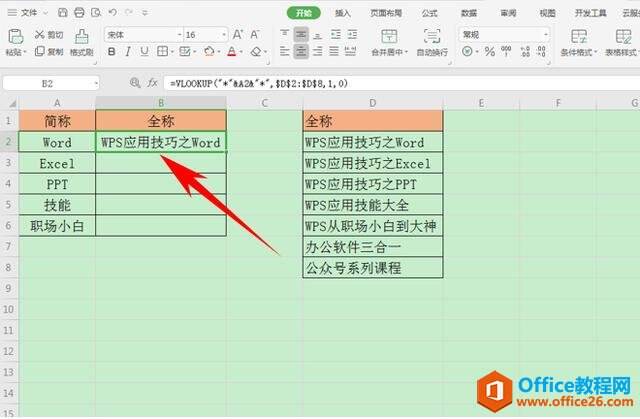Toggle center horizontal alignment
The height and width of the screenshot is (419, 640).
tap(301, 51)
